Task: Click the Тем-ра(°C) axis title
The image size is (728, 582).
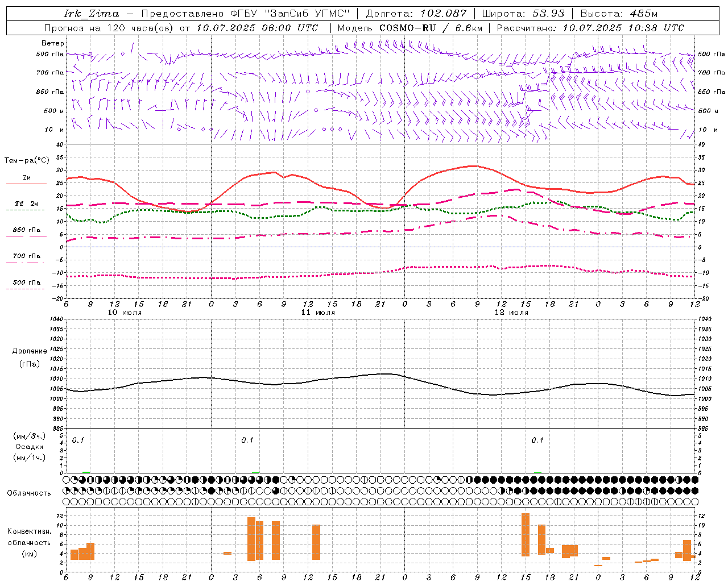Action: (27, 161)
